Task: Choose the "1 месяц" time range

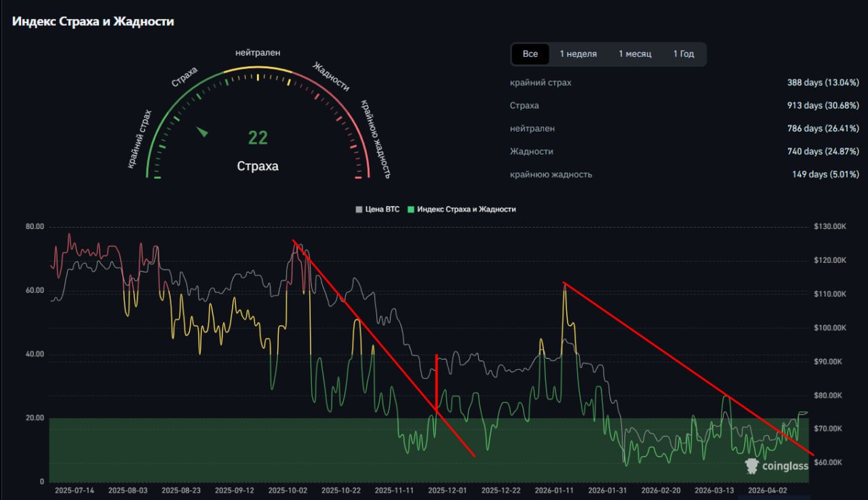Action: (635, 54)
